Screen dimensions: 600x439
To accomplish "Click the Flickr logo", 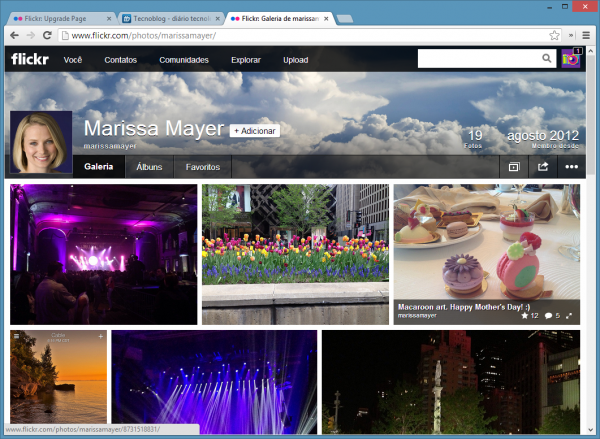I will tap(30, 59).
